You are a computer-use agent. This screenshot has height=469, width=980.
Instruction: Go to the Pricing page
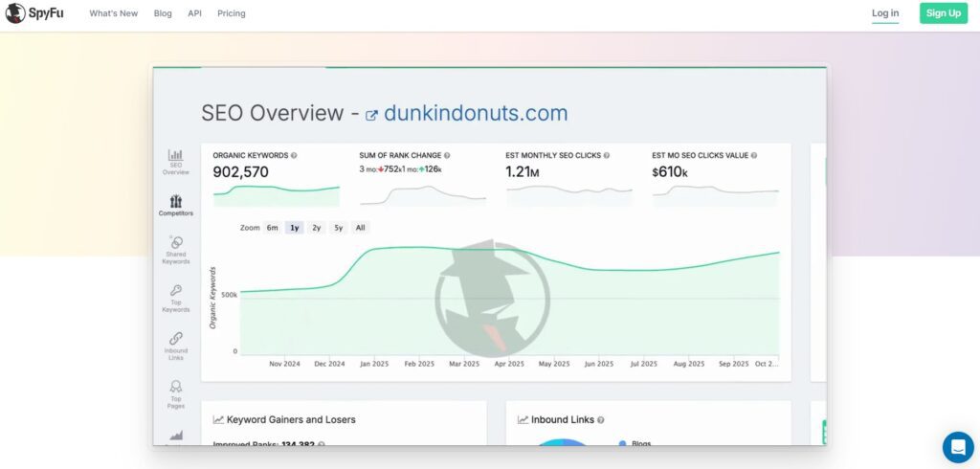click(232, 13)
